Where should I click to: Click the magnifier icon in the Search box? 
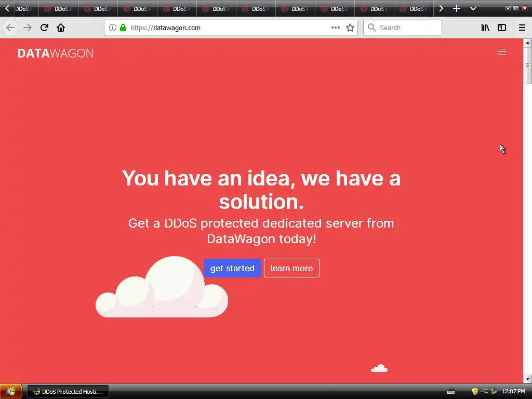click(372, 28)
